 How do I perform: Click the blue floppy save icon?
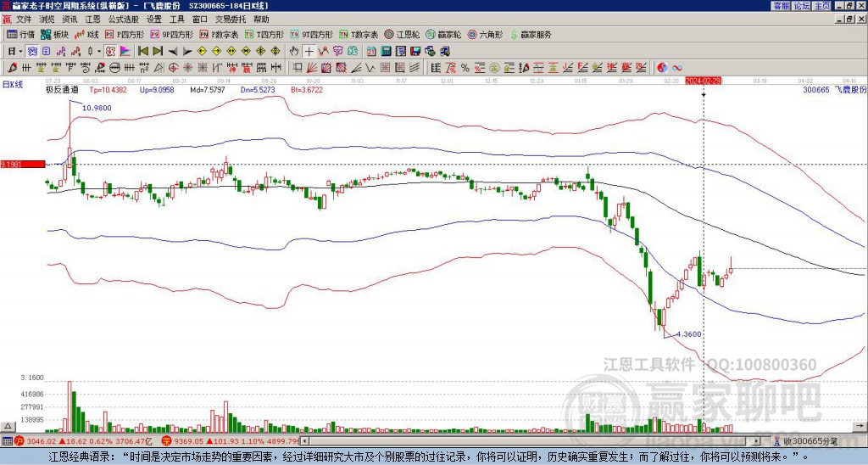pyautogui.click(x=415, y=51)
